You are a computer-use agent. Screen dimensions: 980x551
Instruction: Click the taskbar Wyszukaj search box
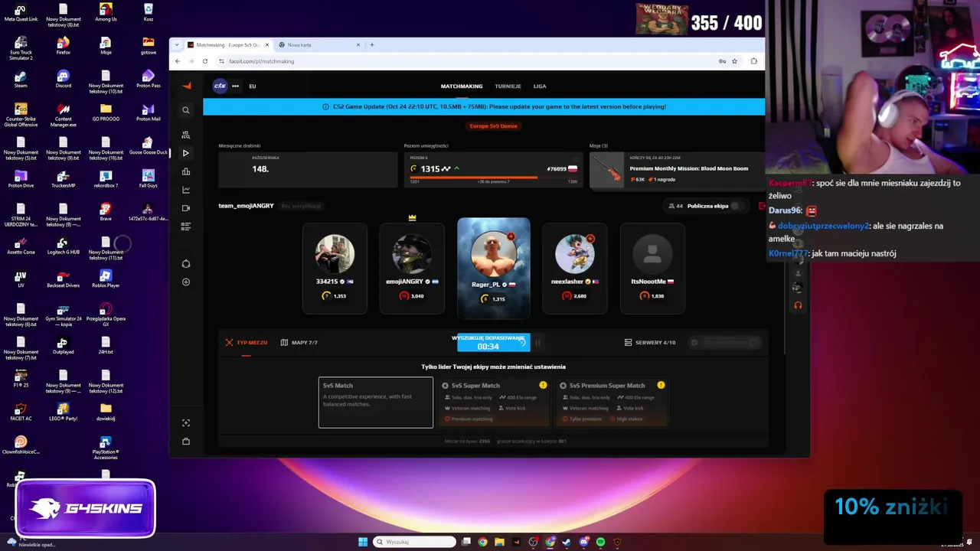415,542
